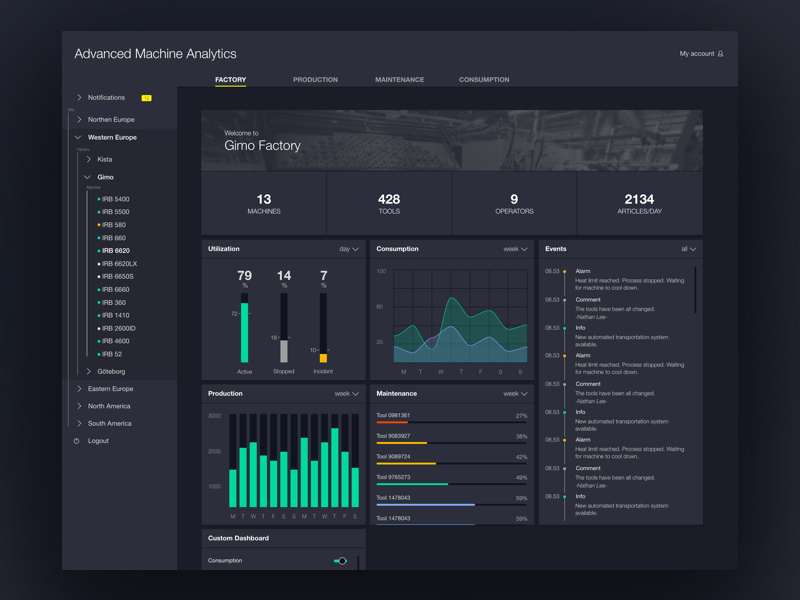Collapse the Gimo machine list
This screenshot has width=800, height=600.
pos(87,177)
